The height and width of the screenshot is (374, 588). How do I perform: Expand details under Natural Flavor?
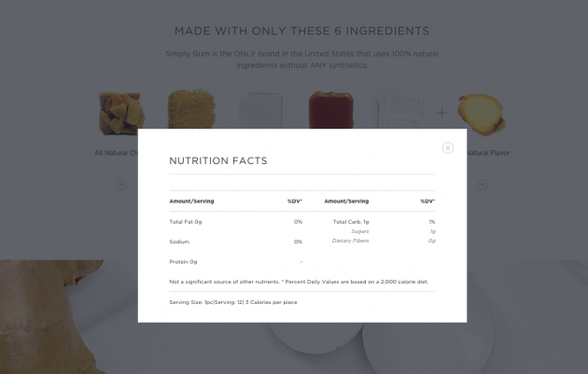(x=483, y=185)
